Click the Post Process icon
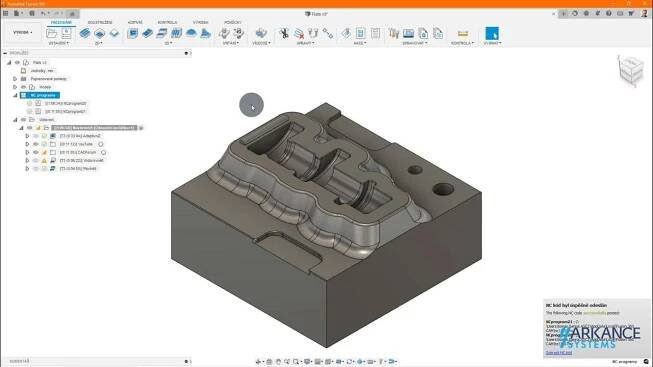The height and width of the screenshot is (367, 653). point(361,33)
